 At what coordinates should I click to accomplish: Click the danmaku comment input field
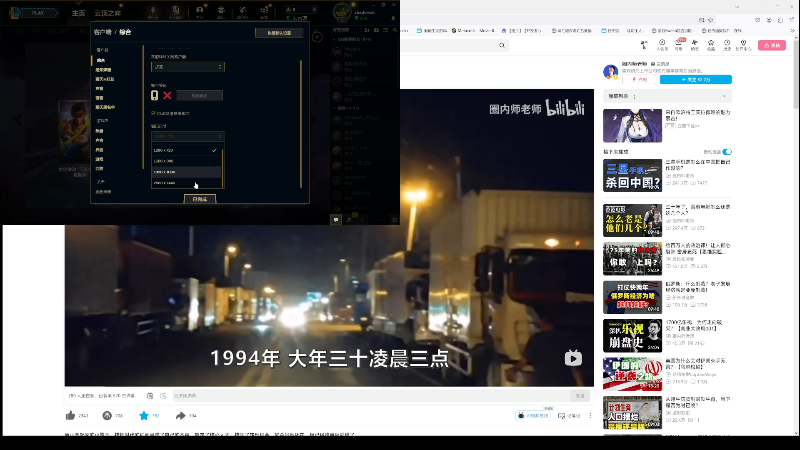[371, 395]
